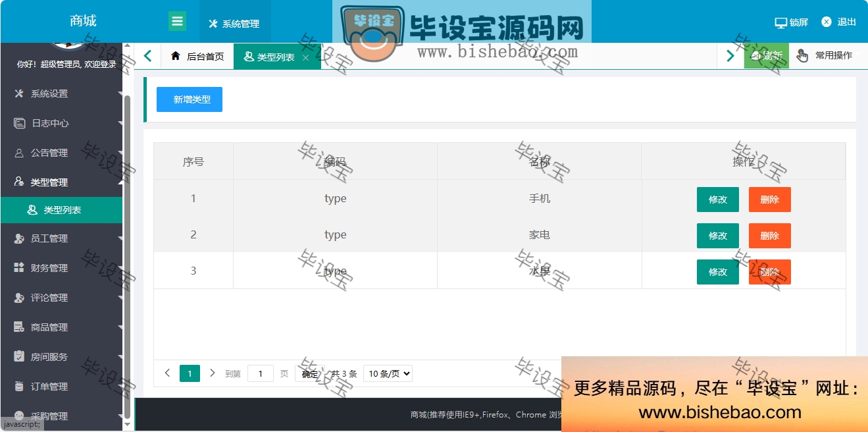The height and width of the screenshot is (432, 868).
Task: Click the 类型管理 icon in sidebar
Action: [19, 182]
